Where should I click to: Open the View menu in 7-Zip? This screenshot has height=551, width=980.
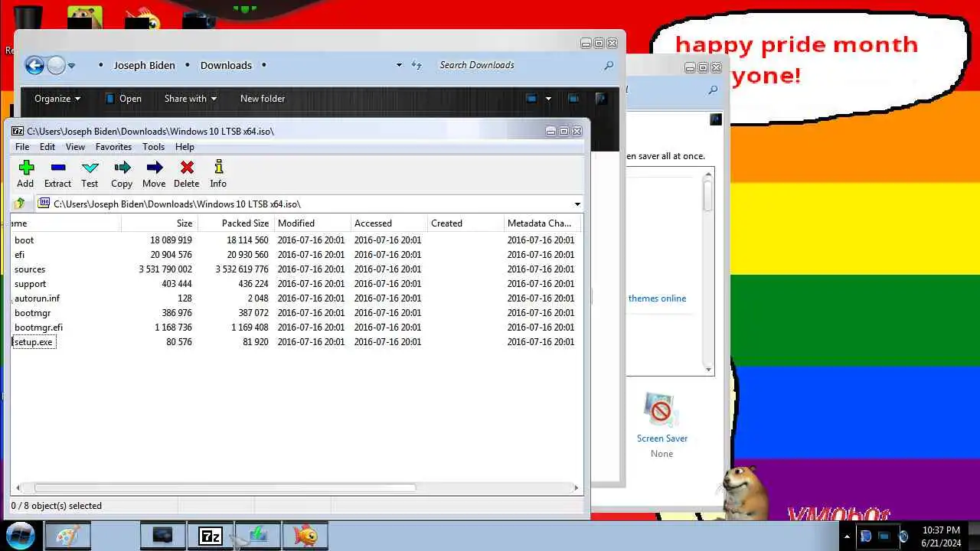point(75,147)
